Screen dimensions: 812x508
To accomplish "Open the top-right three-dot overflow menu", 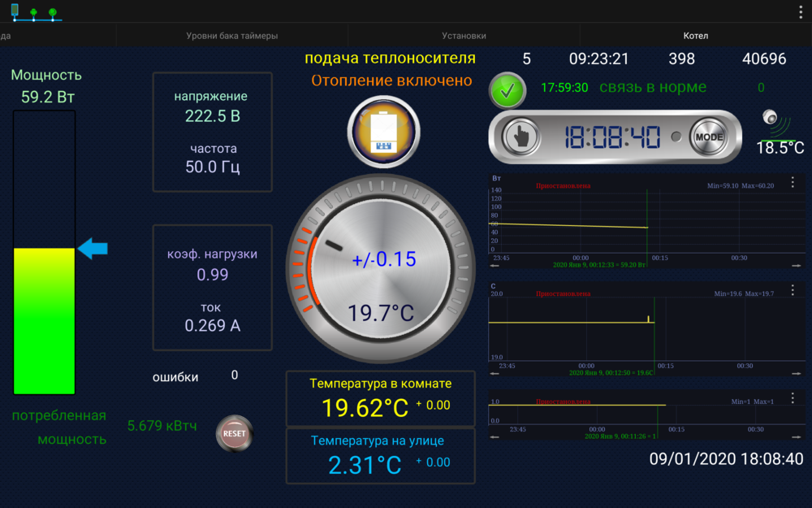I will (x=800, y=12).
